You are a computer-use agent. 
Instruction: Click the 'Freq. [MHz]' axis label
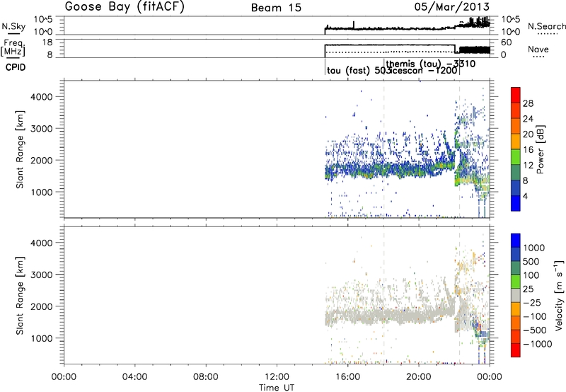[13, 47]
